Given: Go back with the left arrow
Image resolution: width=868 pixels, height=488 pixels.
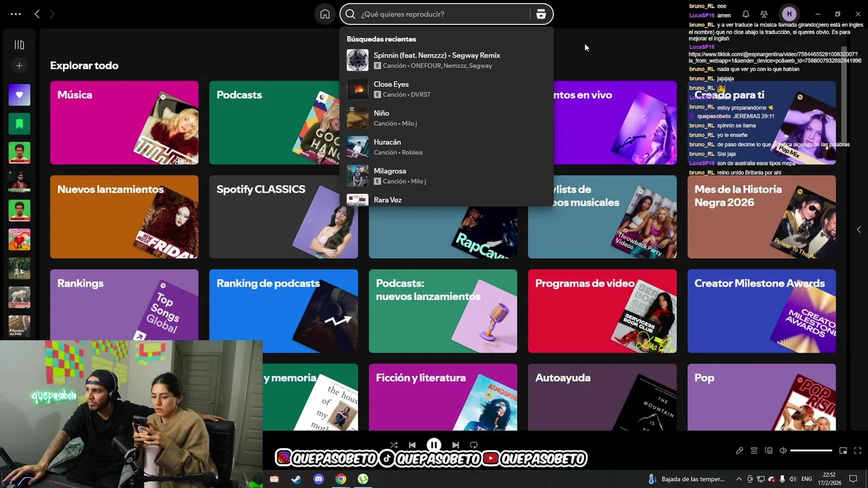Looking at the screenshot, I should point(37,14).
